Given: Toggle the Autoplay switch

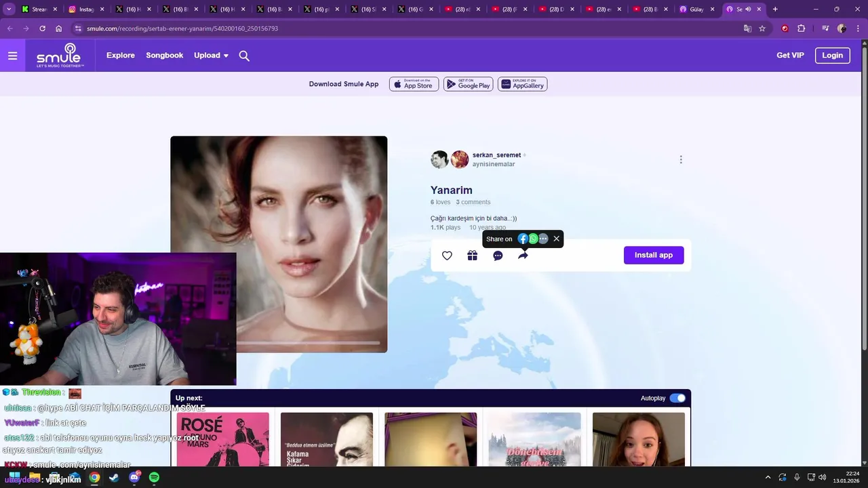Looking at the screenshot, I should coord(677,398).
